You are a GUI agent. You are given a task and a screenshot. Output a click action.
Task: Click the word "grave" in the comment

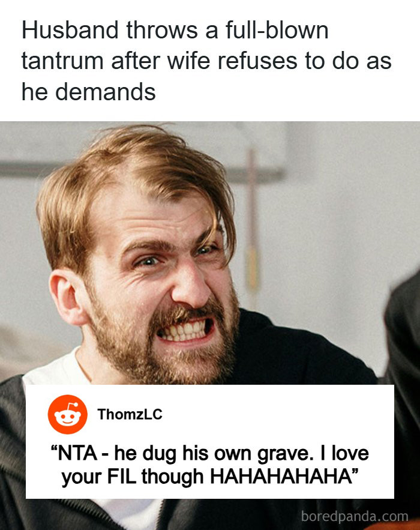[x=283, y=454]
